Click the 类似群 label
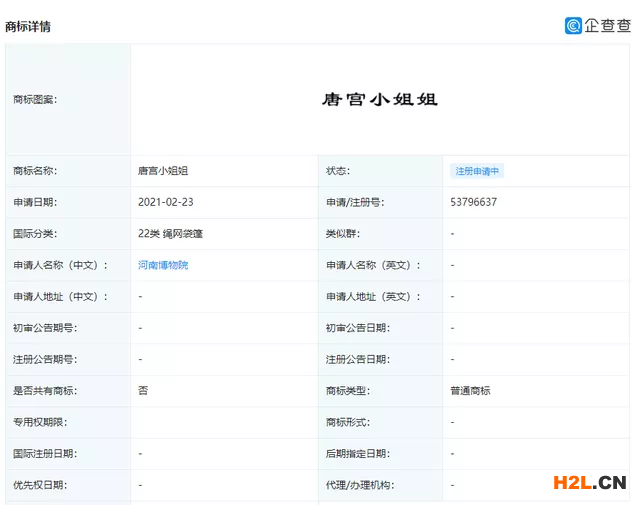This screenshot has height=505, width=640. point(343,234)
